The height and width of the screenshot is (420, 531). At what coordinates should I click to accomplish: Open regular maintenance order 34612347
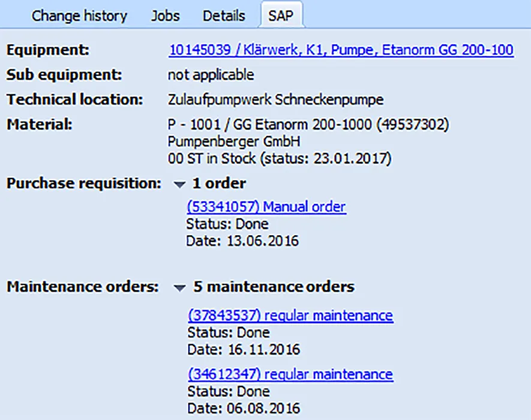pos(290,375)
